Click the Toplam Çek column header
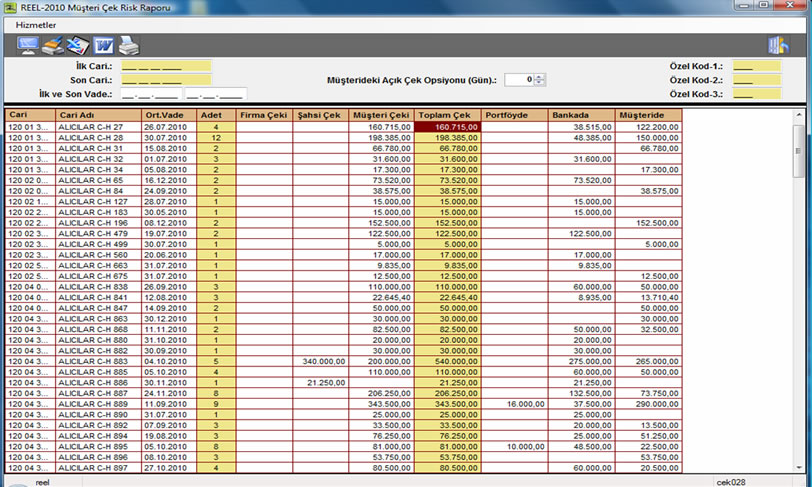The image size is (812, 487). [x=447, y=115]
